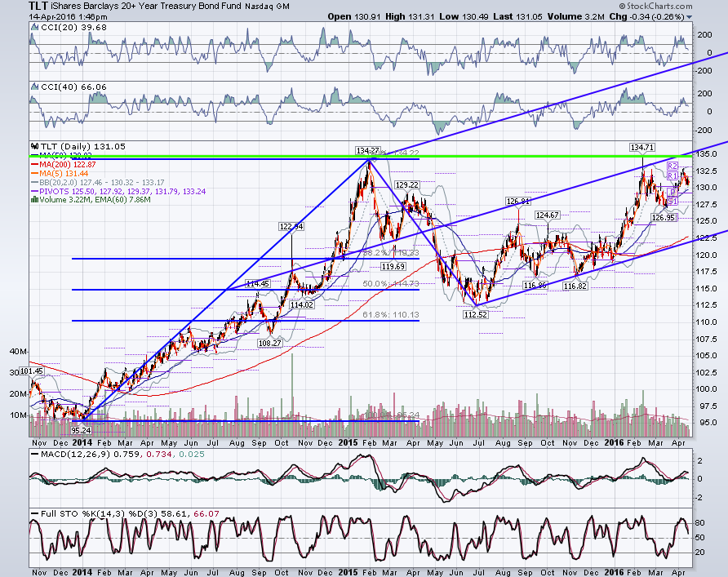Click the "101.45" price label

pos(32,371)
